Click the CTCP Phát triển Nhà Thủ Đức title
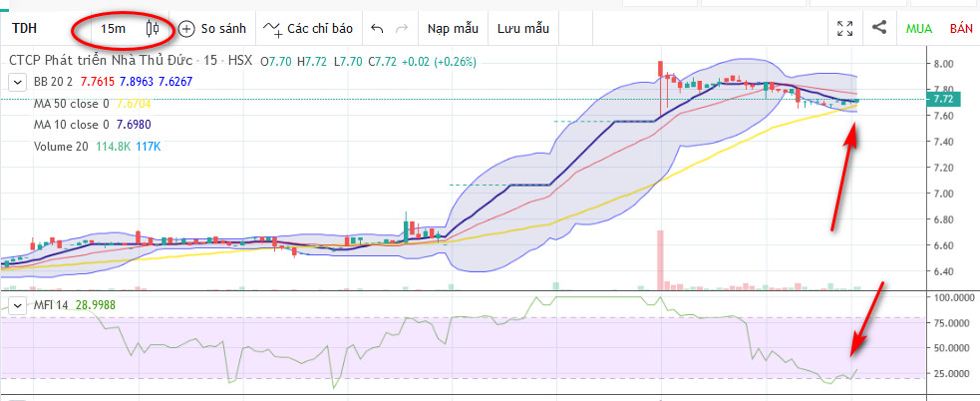The height and width of the screenshot is (401, 980). click(99, 61)
